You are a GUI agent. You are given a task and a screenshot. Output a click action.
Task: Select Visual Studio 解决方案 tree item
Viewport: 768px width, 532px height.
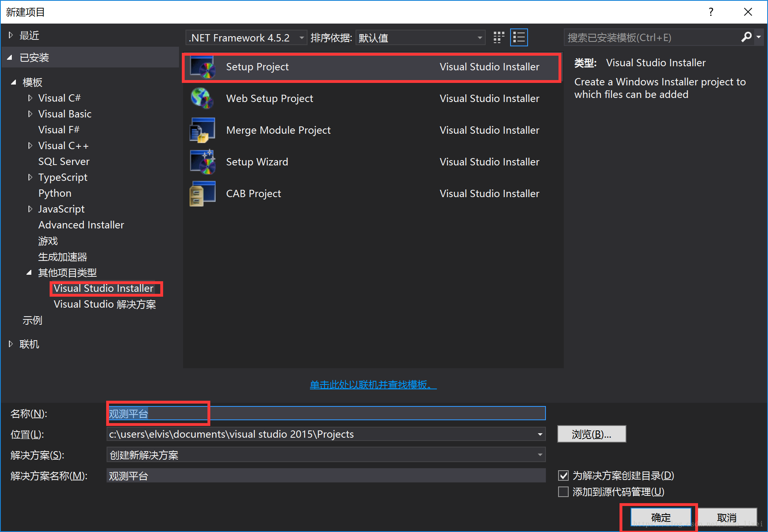[105, 304]
